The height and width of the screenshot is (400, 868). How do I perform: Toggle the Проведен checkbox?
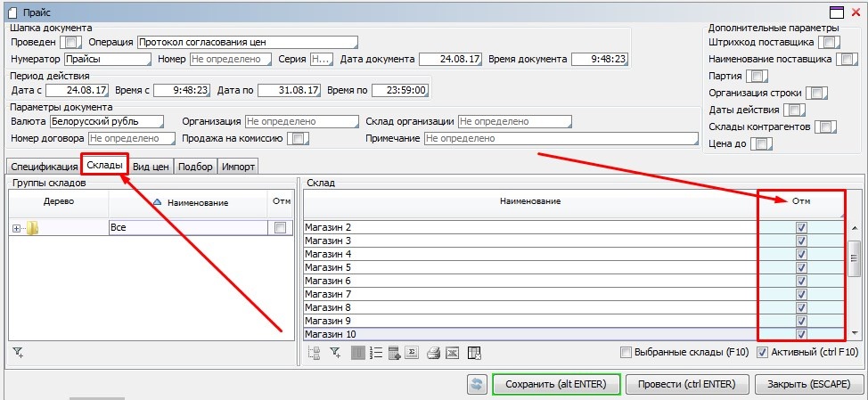[x=73, y=42]
